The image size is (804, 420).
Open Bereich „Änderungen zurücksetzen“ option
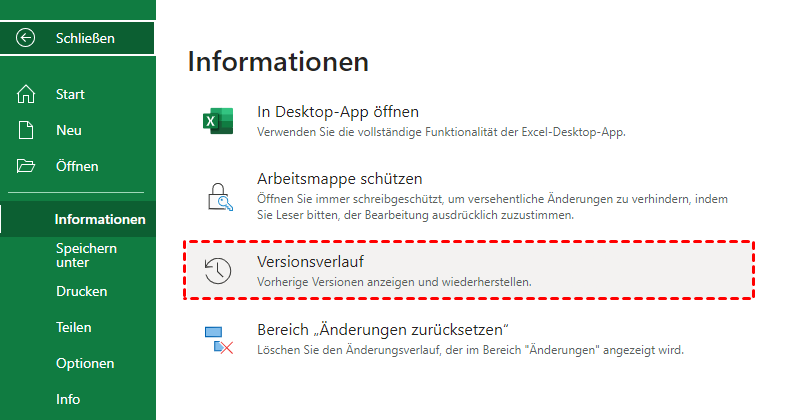[385, 330]
